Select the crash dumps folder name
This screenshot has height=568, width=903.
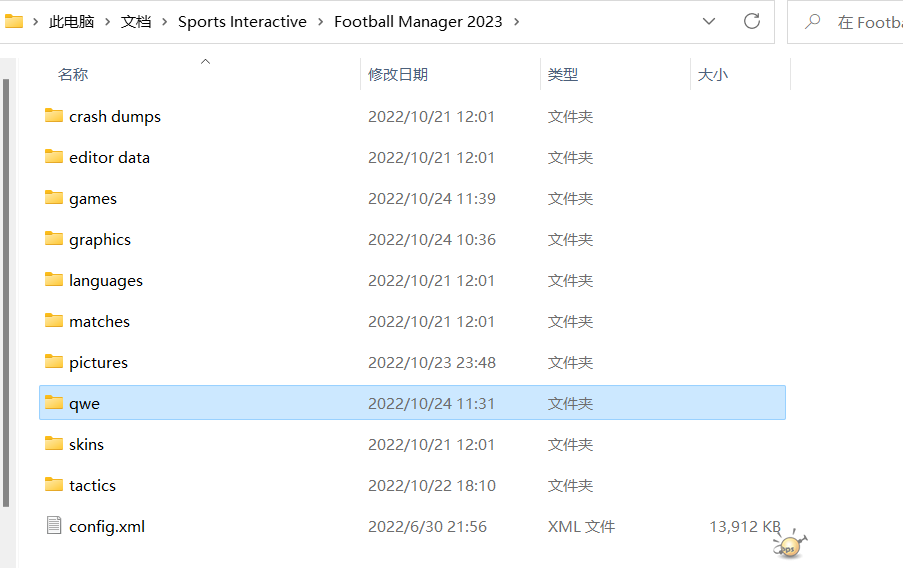point(115,116)
